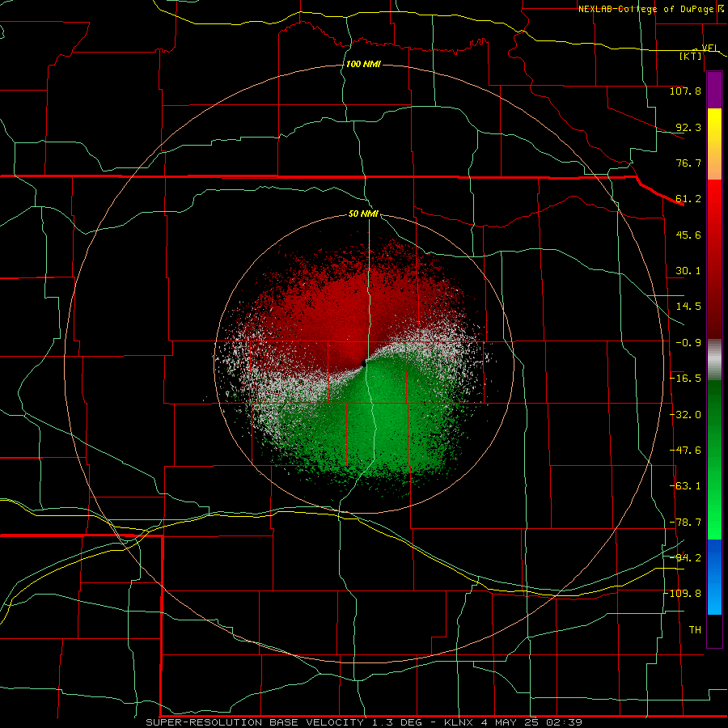Click the 100 NMI range ring label

click(363, 64)
